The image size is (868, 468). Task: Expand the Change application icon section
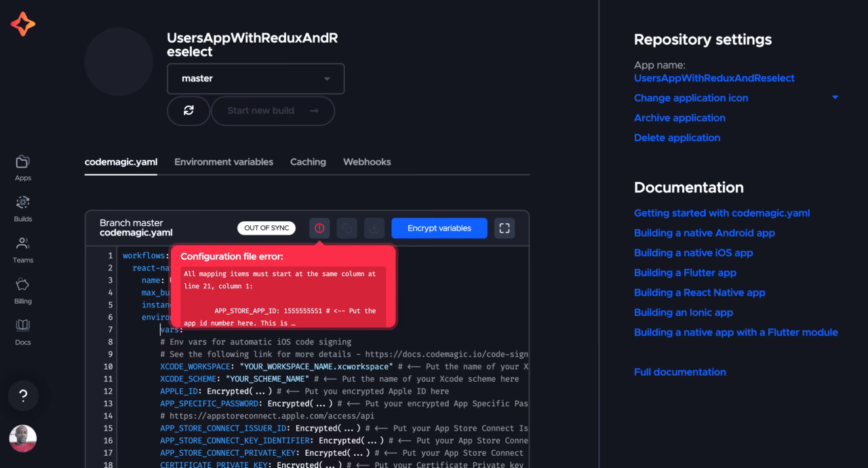[691, 98]
